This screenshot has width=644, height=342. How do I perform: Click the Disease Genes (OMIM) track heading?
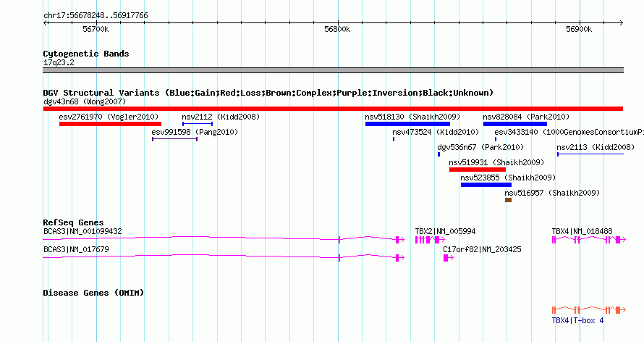93,293
